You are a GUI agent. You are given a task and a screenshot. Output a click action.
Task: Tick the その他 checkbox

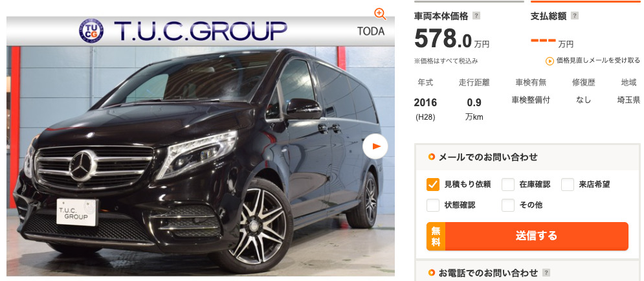pyautogui.click(x=508, y=205)
